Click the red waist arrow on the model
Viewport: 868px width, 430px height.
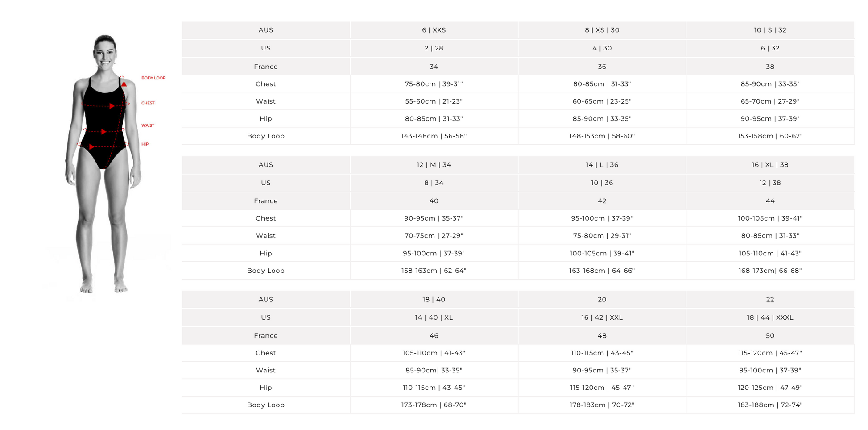pyautogui.click(x=103, y=132)
